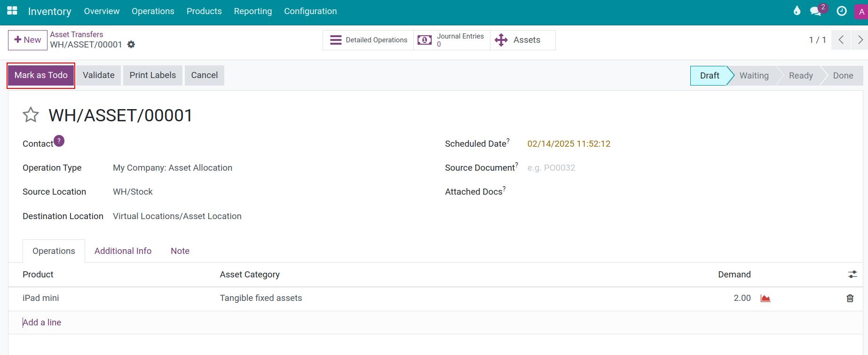Open the Configuration menu
868x355 pixels.
[x=310, y=11]
